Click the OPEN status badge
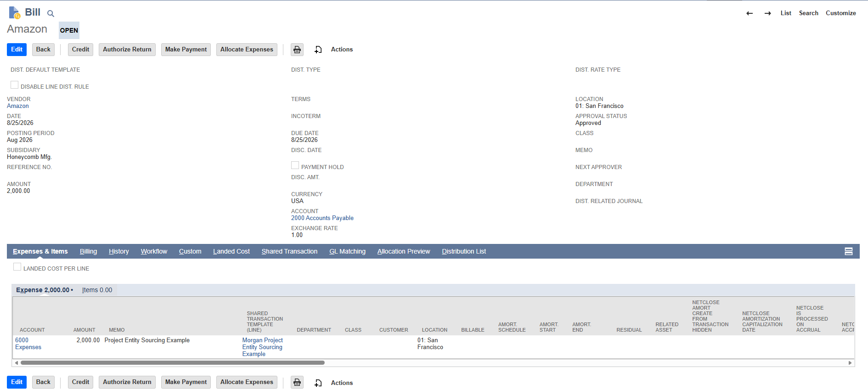Image resolution: width=868 pixels, height=390 pixels. click(69, 30)
